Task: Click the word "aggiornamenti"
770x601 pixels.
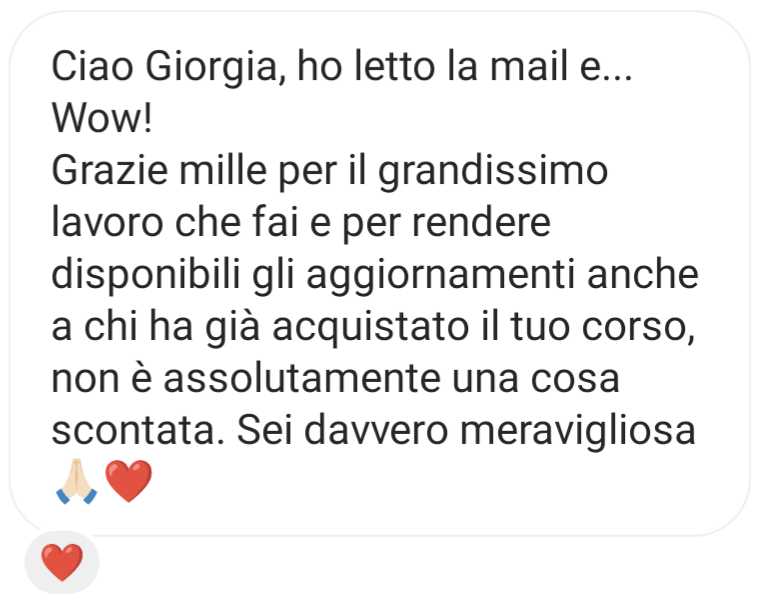Action: 440,276
